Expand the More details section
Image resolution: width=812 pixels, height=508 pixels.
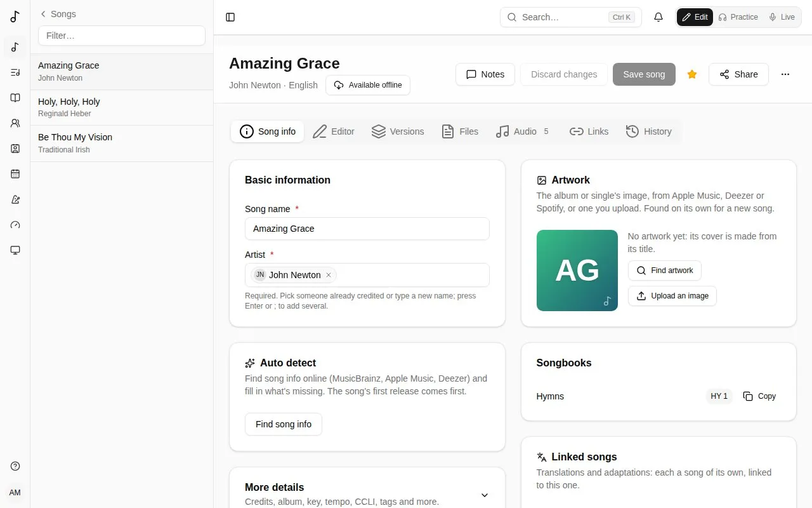pyautogui.click(x=485, y=495)
